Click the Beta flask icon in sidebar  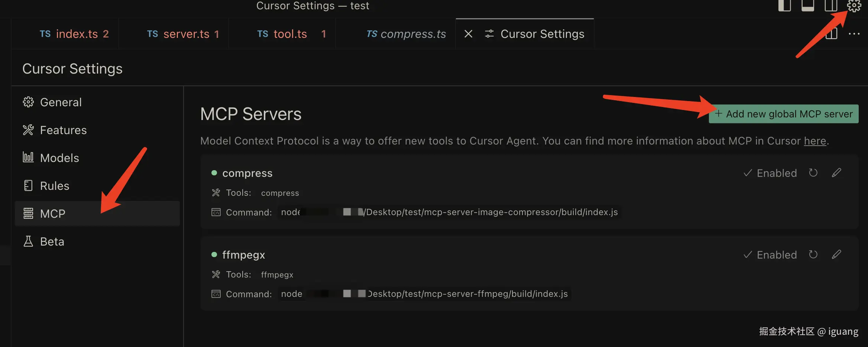(28, 241)
